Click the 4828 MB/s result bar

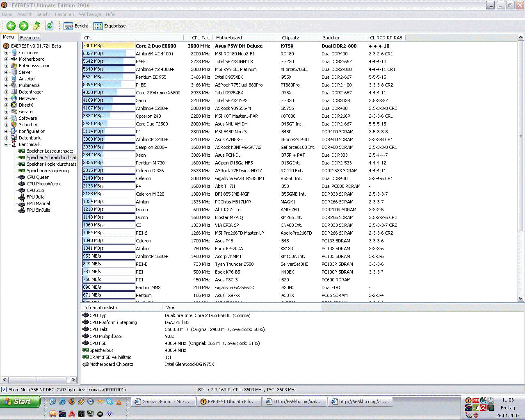[x=109, y=93]
